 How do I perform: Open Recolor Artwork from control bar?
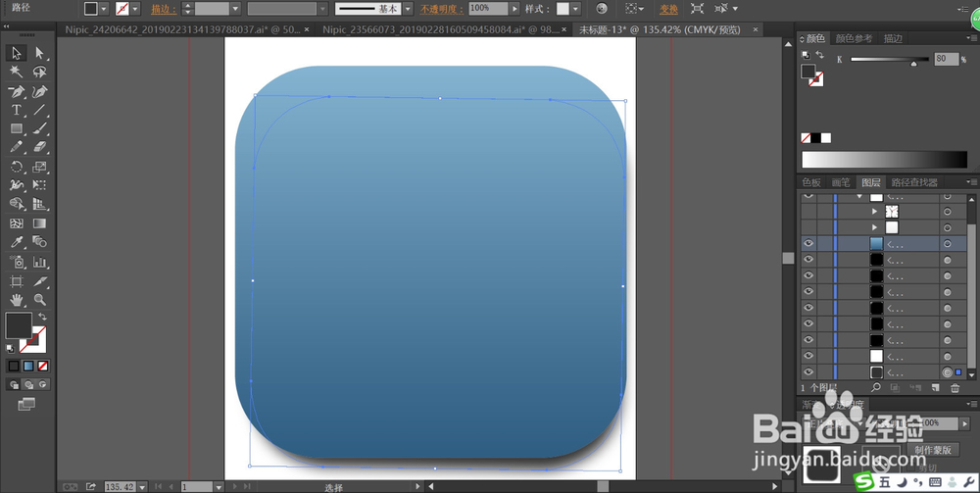point(602,9)
